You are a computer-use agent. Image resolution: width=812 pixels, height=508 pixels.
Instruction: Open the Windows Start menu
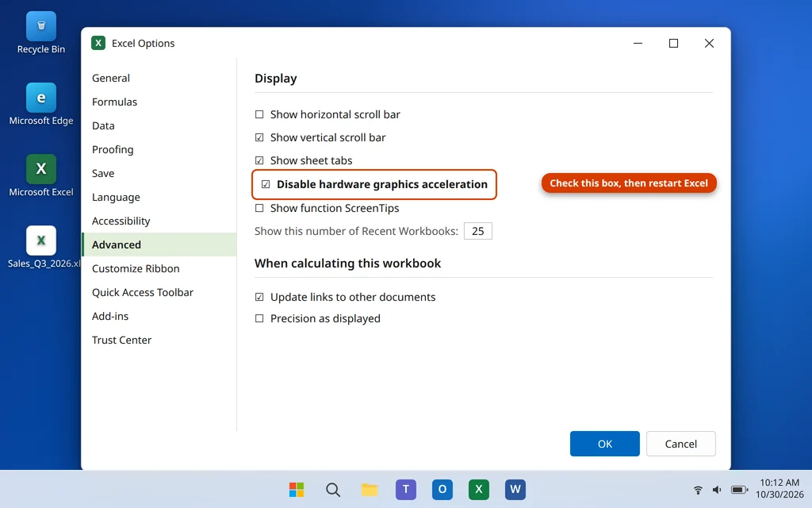point(297,489)
